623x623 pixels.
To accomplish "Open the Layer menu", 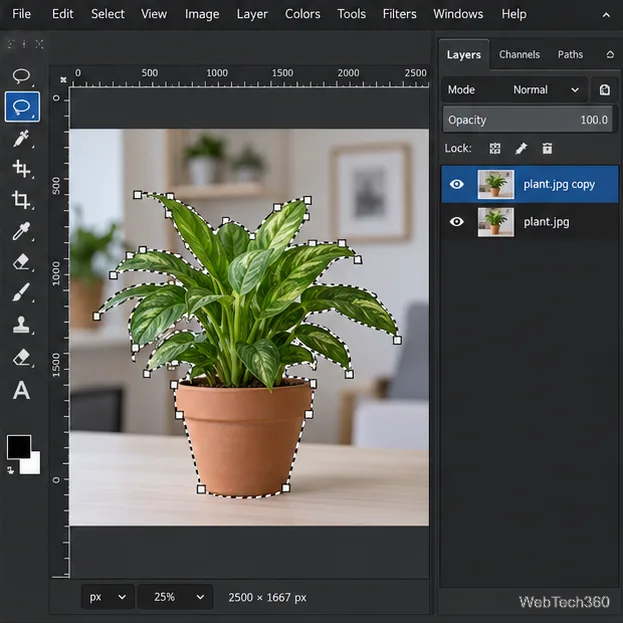I will [252, 14].
